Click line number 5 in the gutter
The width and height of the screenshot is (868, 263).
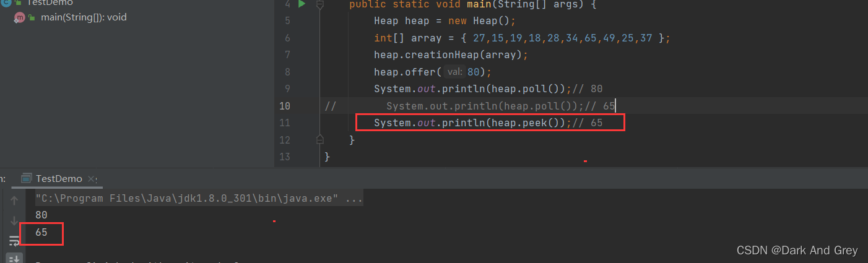pyautogui.click(x=287, y=21)
